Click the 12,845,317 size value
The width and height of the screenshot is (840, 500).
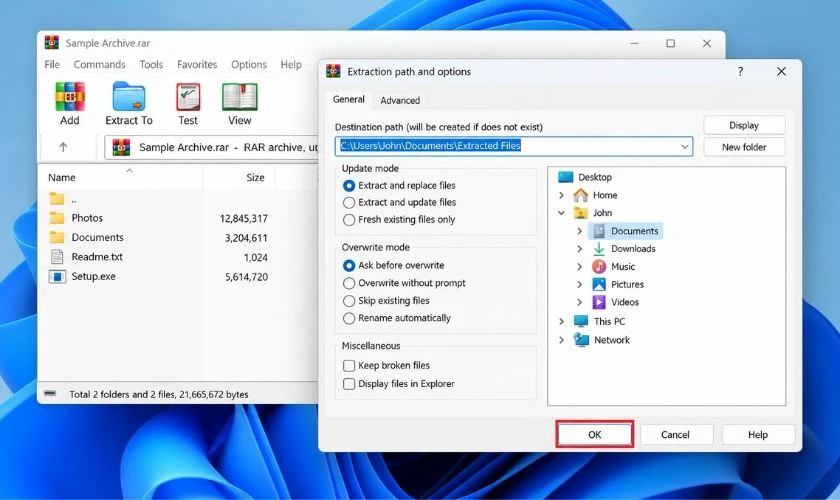244,218
